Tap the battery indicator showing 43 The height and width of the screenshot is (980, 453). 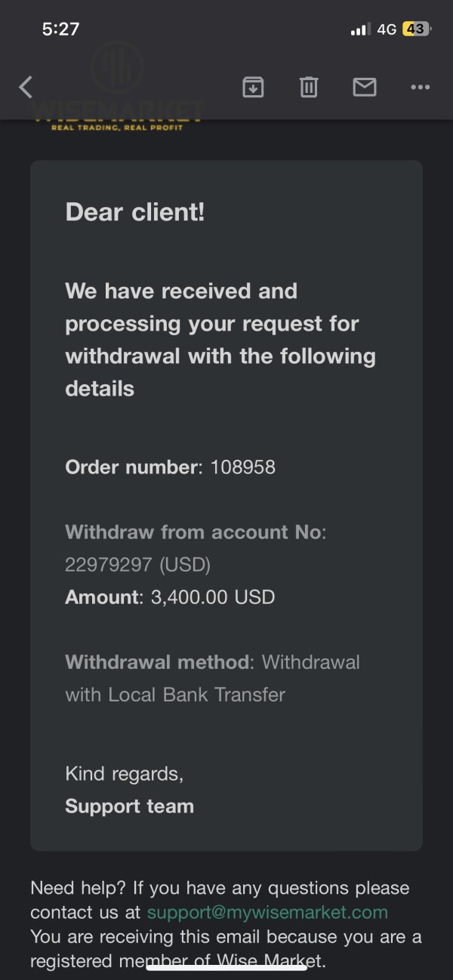[416, 29]
